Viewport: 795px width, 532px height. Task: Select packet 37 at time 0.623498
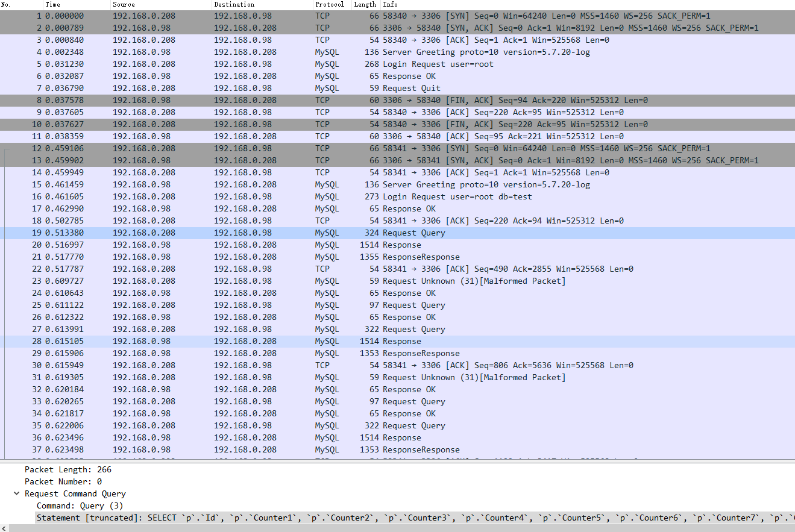pos(397,449)
